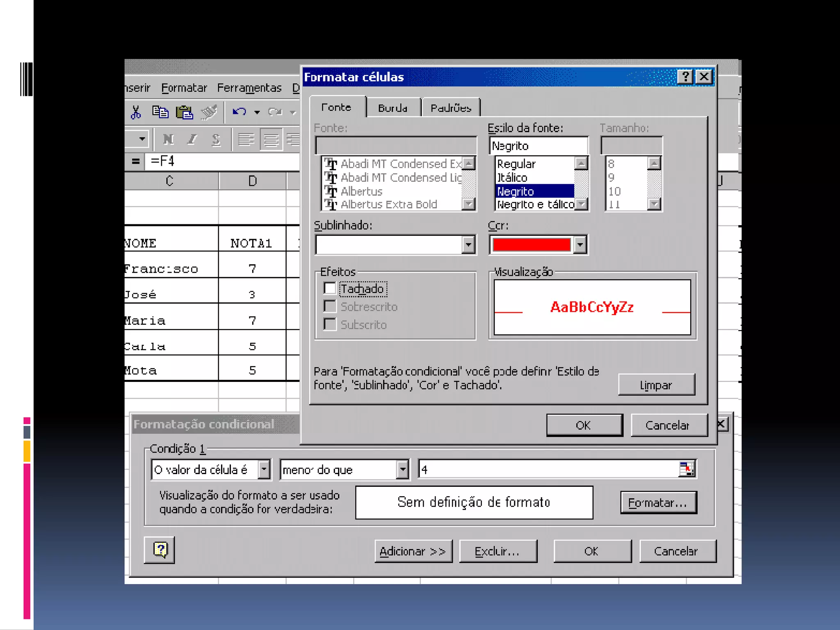Toggle the Sobrescrito checkbox
Image resolution: width=840 pixels, height=630 pixels.
pos(330,306)
